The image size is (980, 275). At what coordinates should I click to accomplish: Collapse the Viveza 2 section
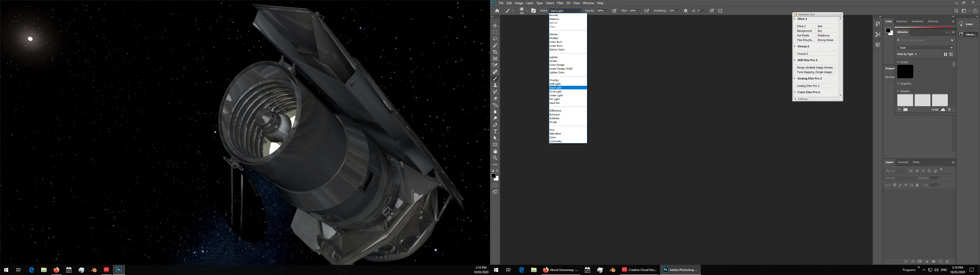point(795,46)
